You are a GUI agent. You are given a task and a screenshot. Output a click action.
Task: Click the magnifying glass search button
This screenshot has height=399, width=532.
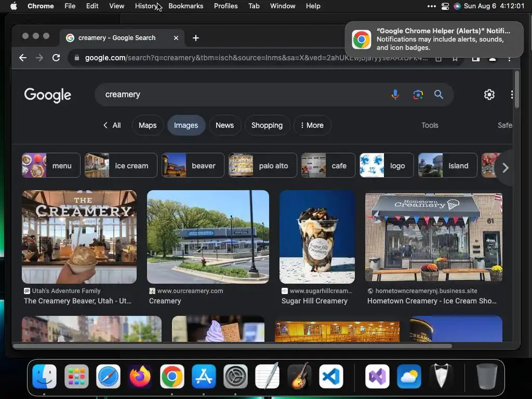point(438,95)
